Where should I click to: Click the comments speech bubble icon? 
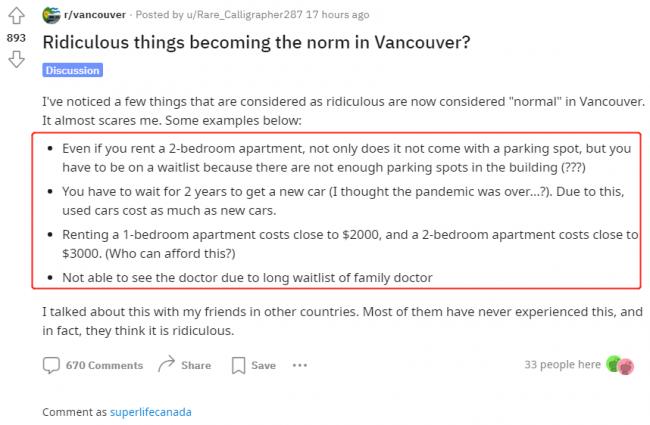coord(52,365)
